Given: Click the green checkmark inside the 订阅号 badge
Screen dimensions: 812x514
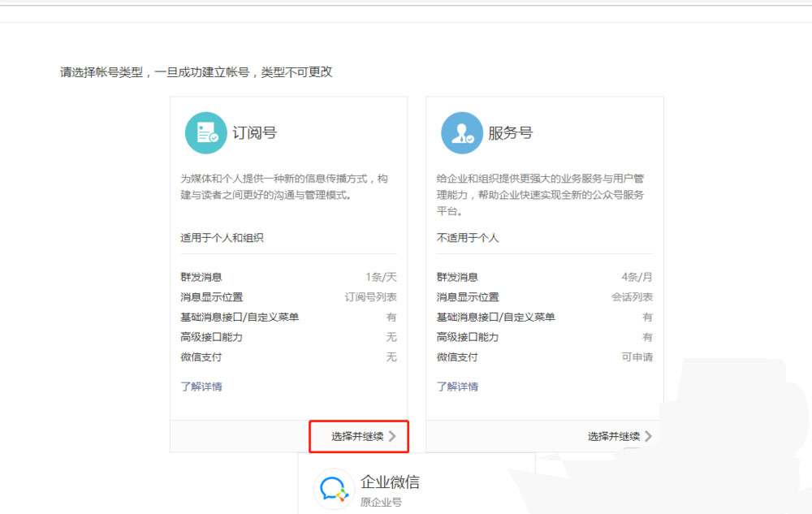Looking at the screenshot, I should click(x=213, y=140).
